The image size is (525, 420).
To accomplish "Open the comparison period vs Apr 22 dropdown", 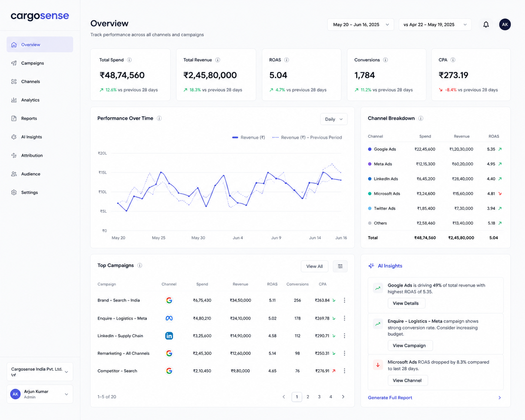I will click(x=435, y=25).
